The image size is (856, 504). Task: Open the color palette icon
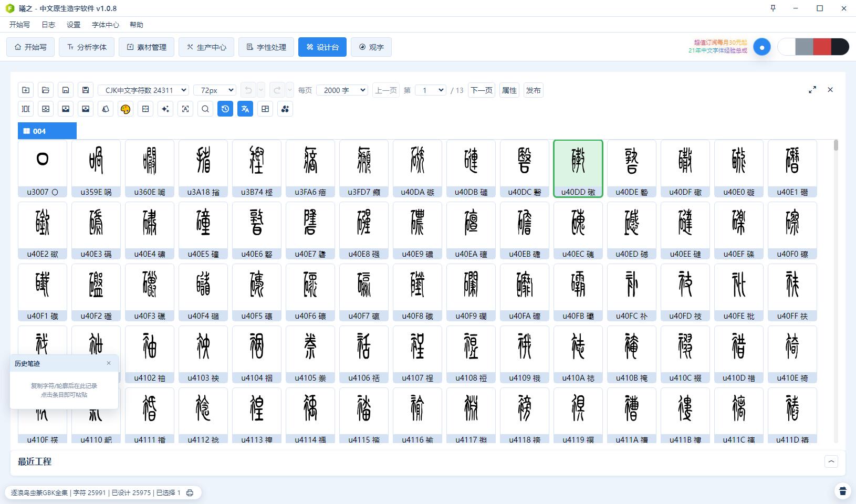pos(126,109)
